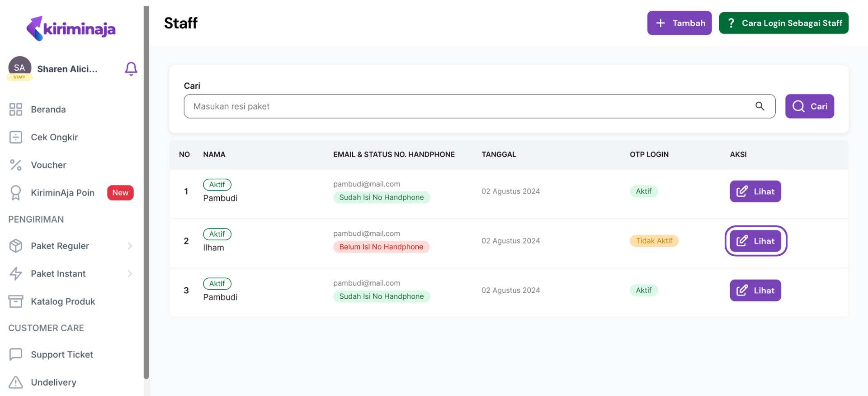Click the Tidak Aktif OTP badge
The image size is (868, 396).
pos(654,241)
